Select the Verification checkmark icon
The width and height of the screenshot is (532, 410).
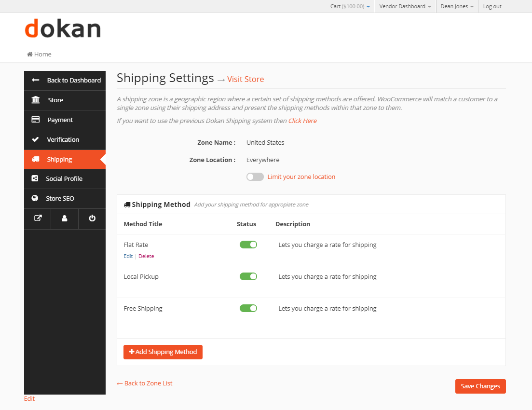35,139
